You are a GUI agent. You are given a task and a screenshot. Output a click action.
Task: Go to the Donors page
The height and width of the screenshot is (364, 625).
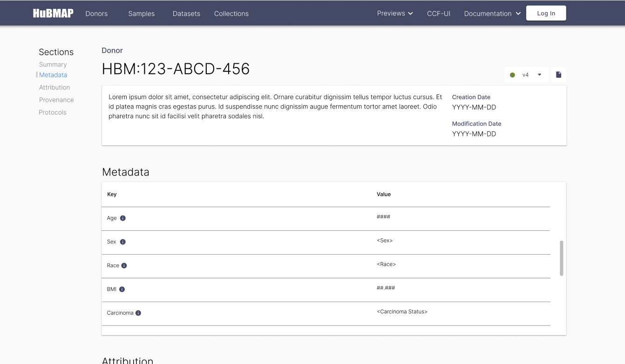tap(96, 13)
